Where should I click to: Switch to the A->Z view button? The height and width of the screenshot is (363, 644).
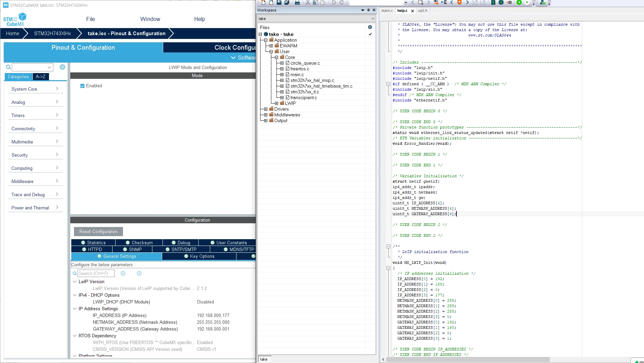point(41,77)
